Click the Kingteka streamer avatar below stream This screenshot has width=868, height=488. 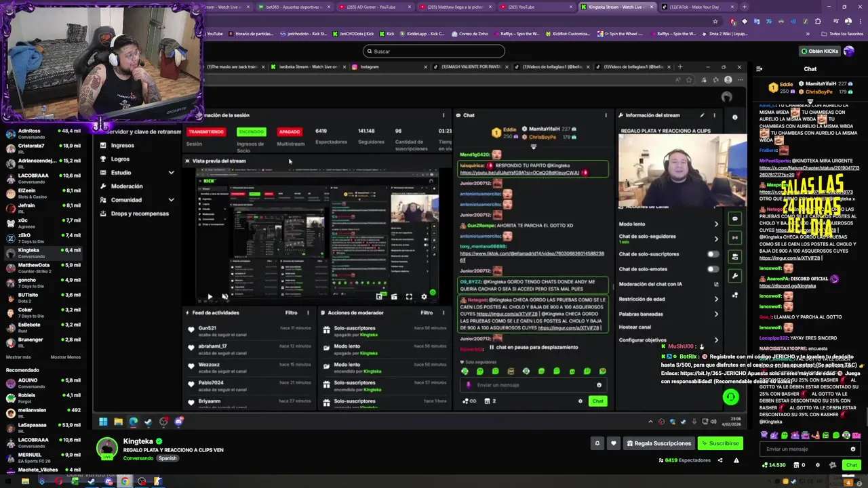(x=106, y=449)
